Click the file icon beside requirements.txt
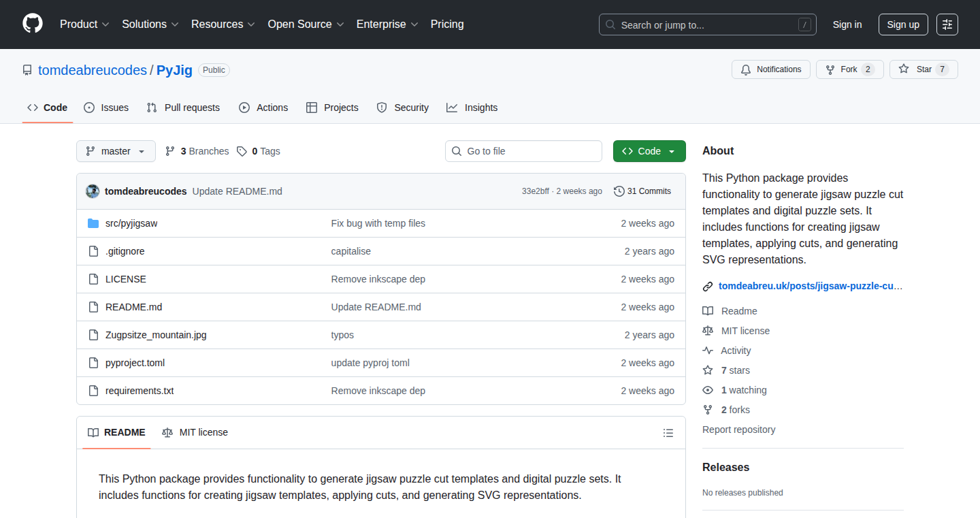 pos(93,391)
